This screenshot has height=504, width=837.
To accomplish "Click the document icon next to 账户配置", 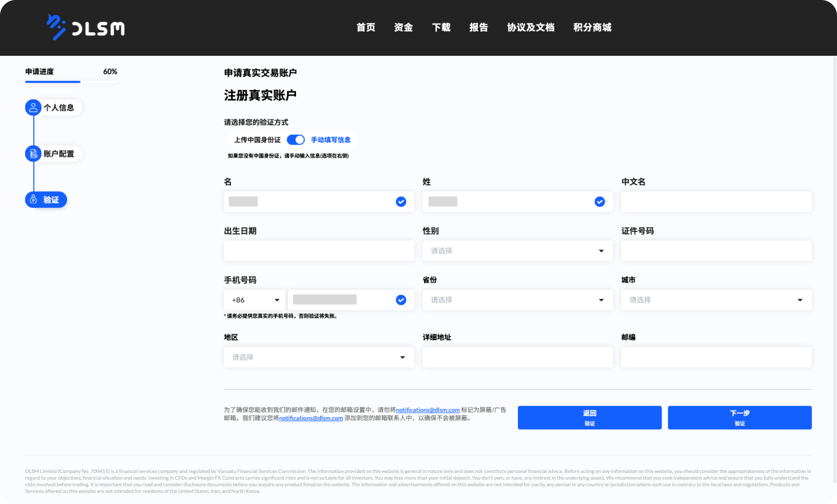I will (x=33, y=153).
